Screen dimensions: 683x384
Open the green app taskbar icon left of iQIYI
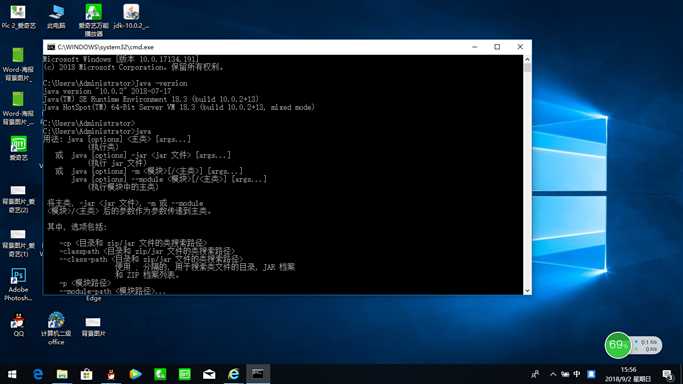click(160, 374)
